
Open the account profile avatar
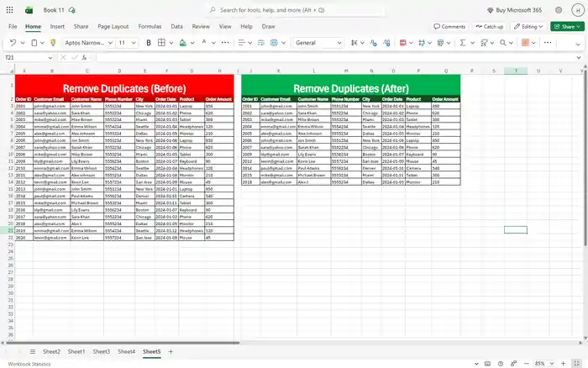(578, 10)
